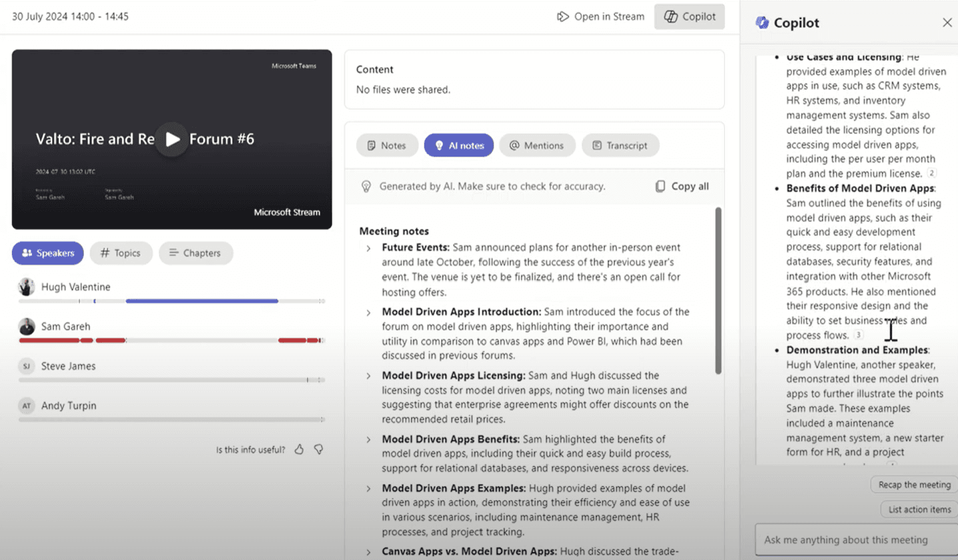958x560 pixels.
Task: Switch to the Notes tab
Action: click(x=387, y=145)
